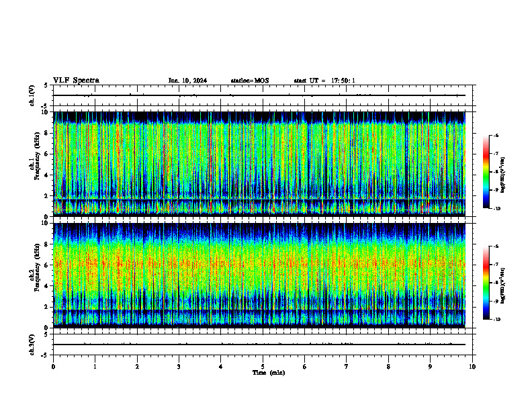Click the ch.1 voltage waveform strip
The height and width of the screenshot is (411, 532).
point(263,95)
